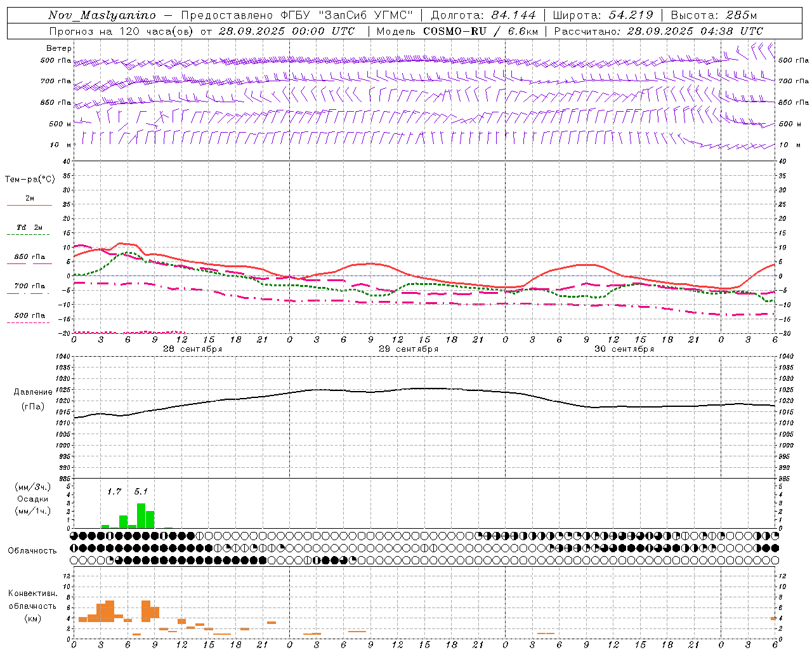Click the 'Широта: 54.219' latitude value
812x650 pixels.
(x=603, y=15)
